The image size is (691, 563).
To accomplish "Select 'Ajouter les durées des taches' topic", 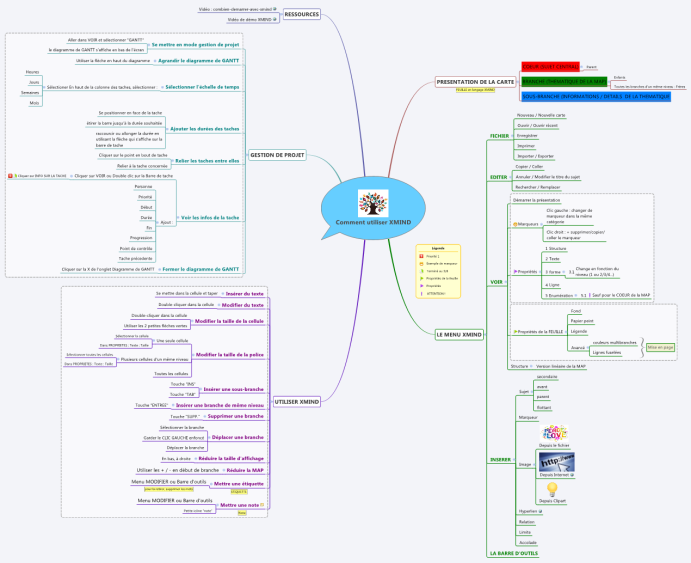I will 204,129.
